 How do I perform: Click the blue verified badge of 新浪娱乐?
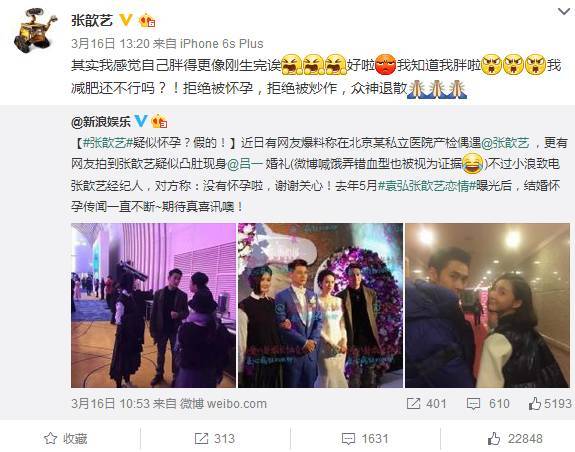[x=141, y=121]
